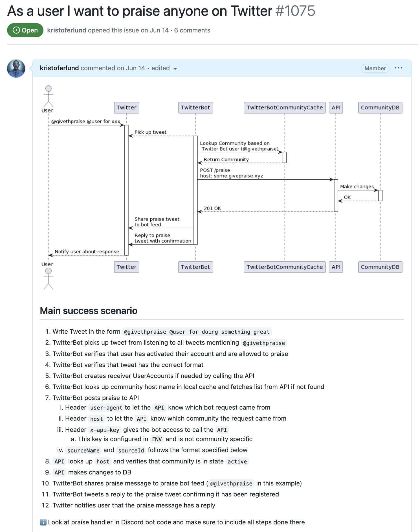Click kristoferlund author name in comment header
418x532 pixels.
click(59, 68)
